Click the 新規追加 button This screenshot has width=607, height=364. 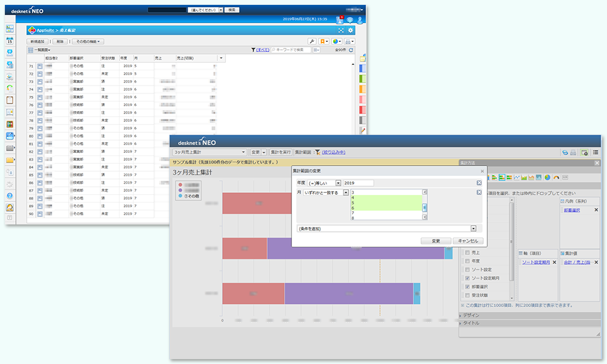38,41
